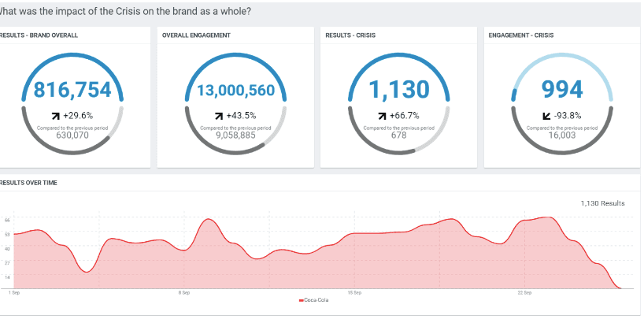
Task: Select the 8 Sep marker on timeline
Action: click(x=183, y=292)
